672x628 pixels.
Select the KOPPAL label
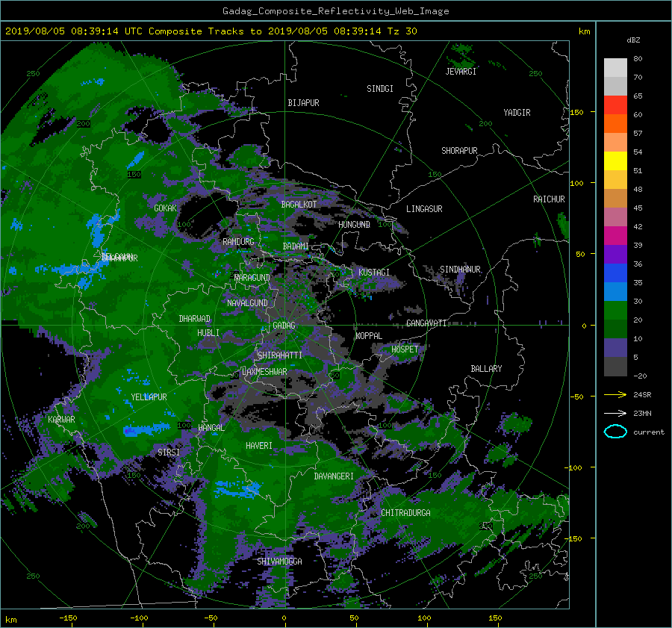pyautogui.click(x=369, y=336)
